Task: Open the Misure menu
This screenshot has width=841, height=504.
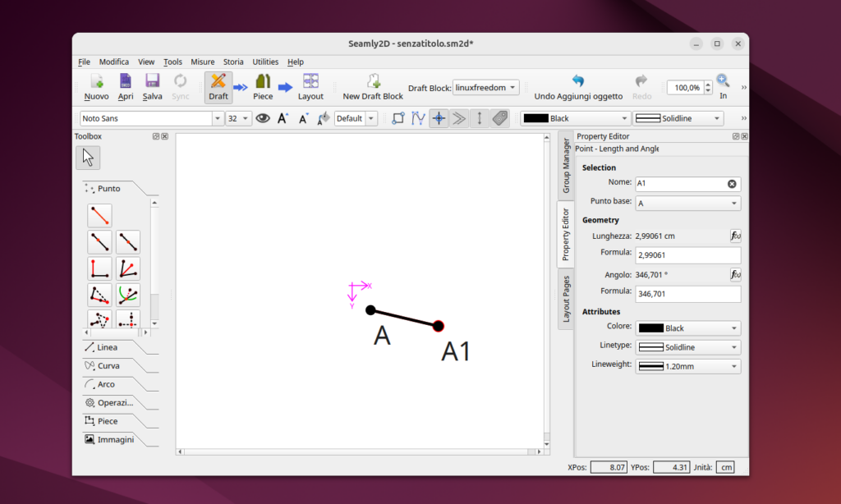Action: pyautogui.click(x=202, y=62)
